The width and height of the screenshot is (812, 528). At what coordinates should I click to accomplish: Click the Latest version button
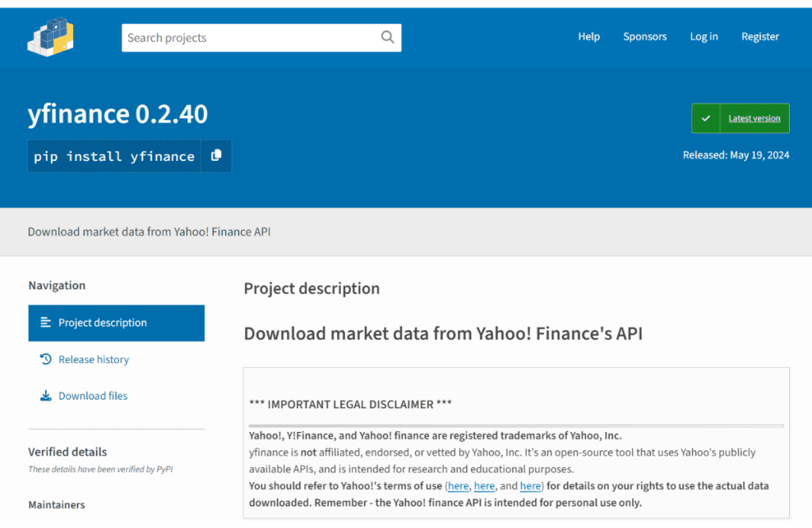point(753,118)
